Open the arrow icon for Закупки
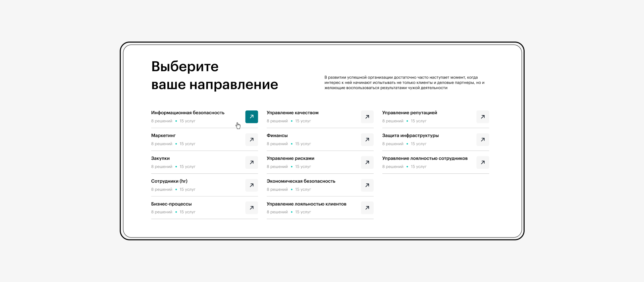This screenshot has height=282, width=644. [x=252, y=162]
